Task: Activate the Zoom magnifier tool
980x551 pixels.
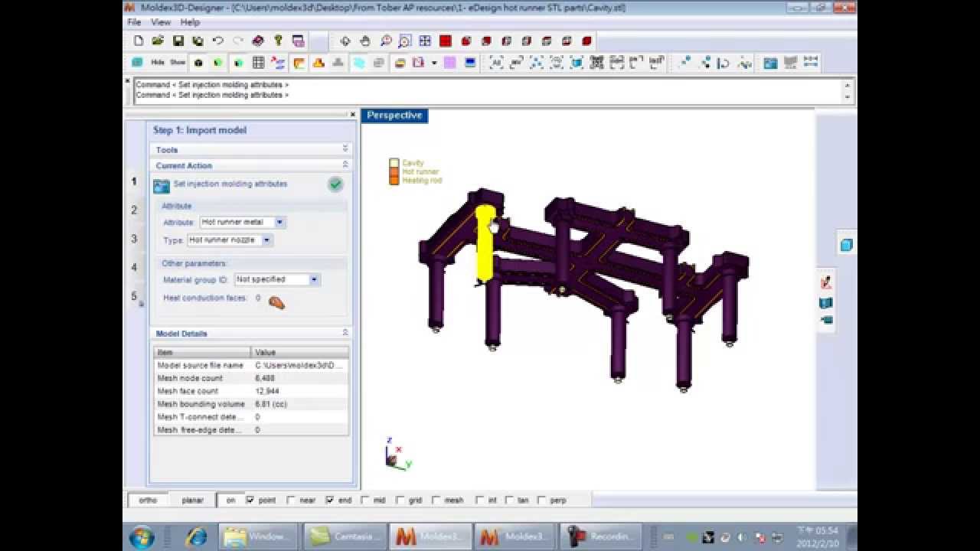Action: [386, 41]
